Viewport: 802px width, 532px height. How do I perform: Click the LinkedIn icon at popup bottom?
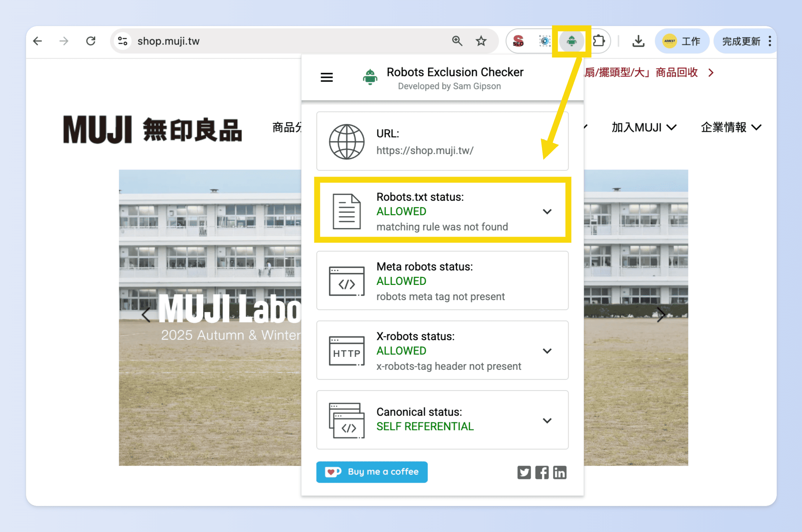pyautogui.click(x=560, y=472)
